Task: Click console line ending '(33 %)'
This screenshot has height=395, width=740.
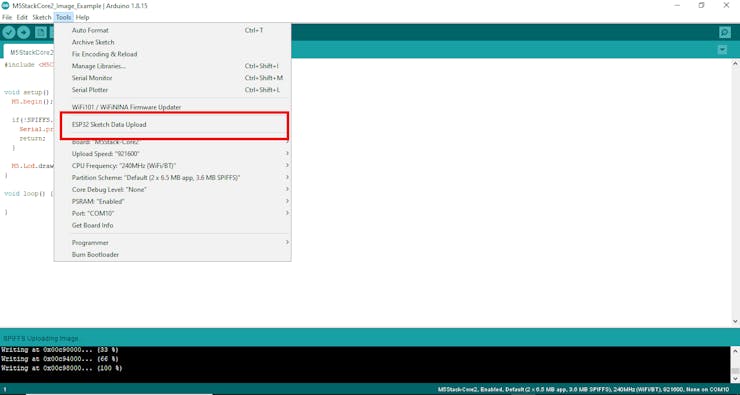Action: [x=59, y=350]
